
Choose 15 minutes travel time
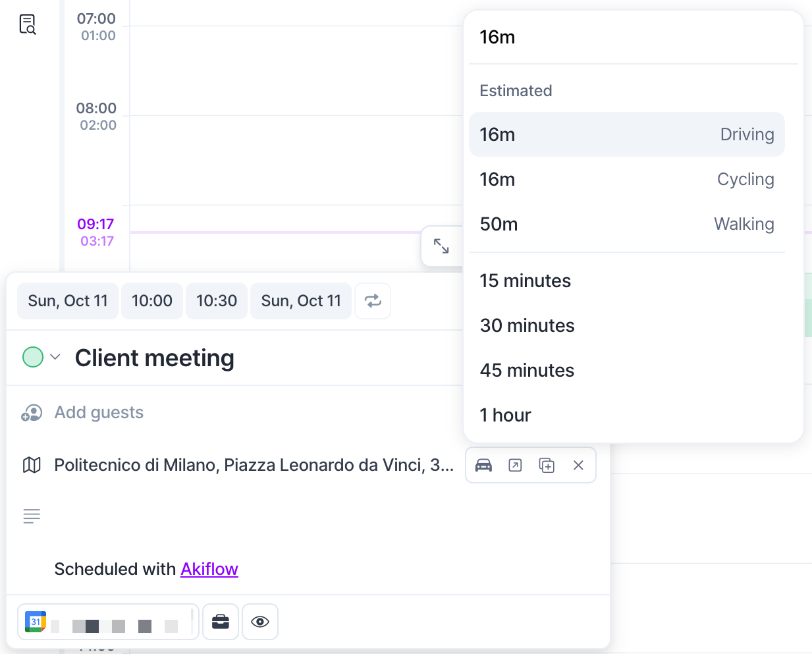point(627,281)
